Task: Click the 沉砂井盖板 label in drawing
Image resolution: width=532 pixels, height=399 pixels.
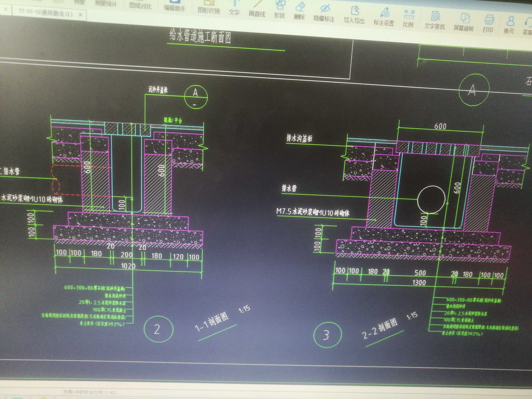Action: click(158, 90)
